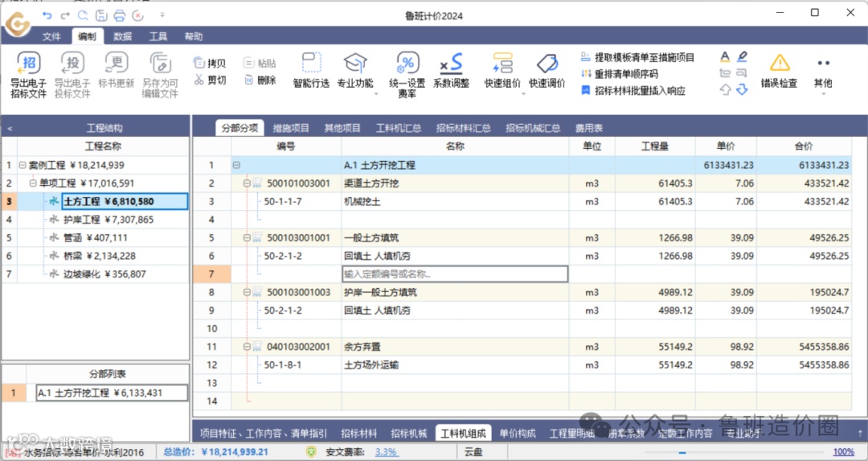Click the 拷贝 copy button

tap(210, 64)
